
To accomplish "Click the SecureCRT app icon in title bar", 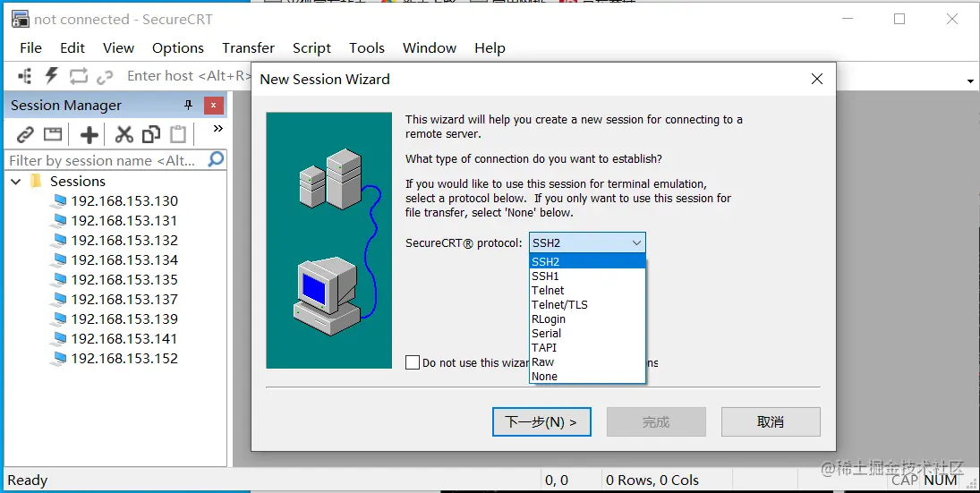I will 20,19.
